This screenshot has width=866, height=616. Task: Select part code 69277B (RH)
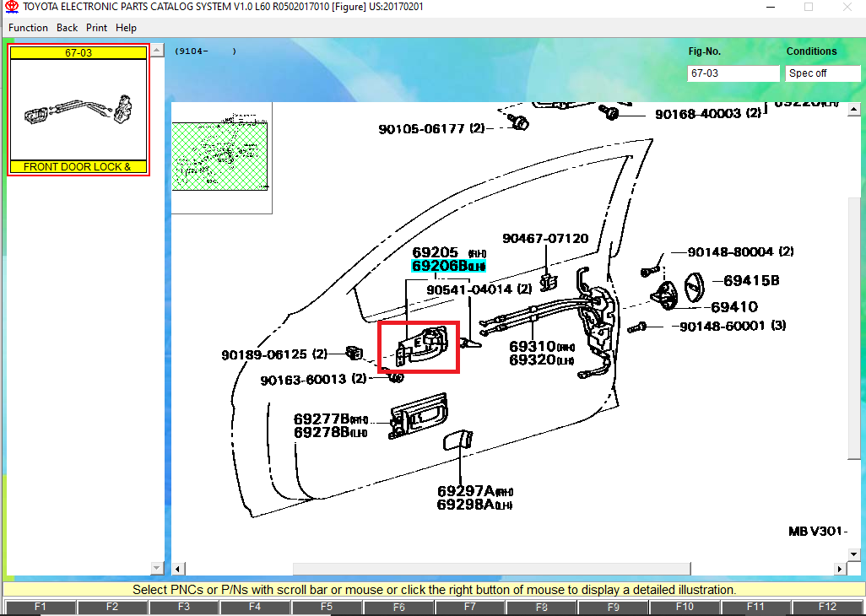[x=331, y=419]
